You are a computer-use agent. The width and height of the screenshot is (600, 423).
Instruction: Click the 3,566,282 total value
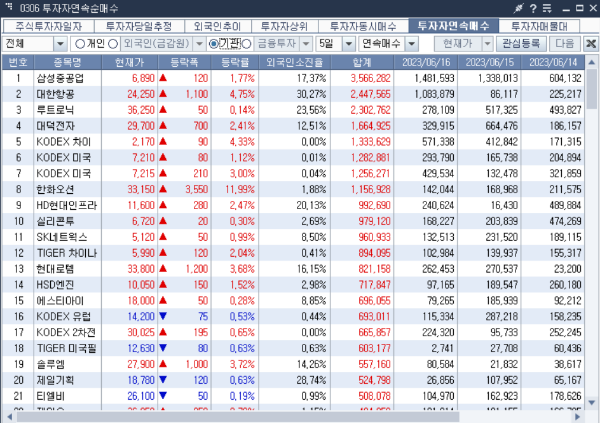click(370, 78)
